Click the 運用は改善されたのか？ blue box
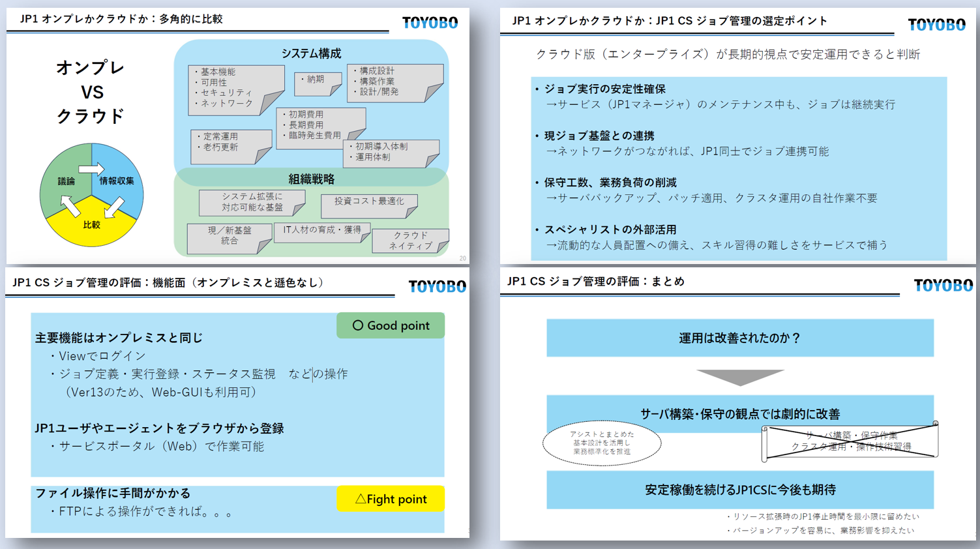 [x=739, y=338]
